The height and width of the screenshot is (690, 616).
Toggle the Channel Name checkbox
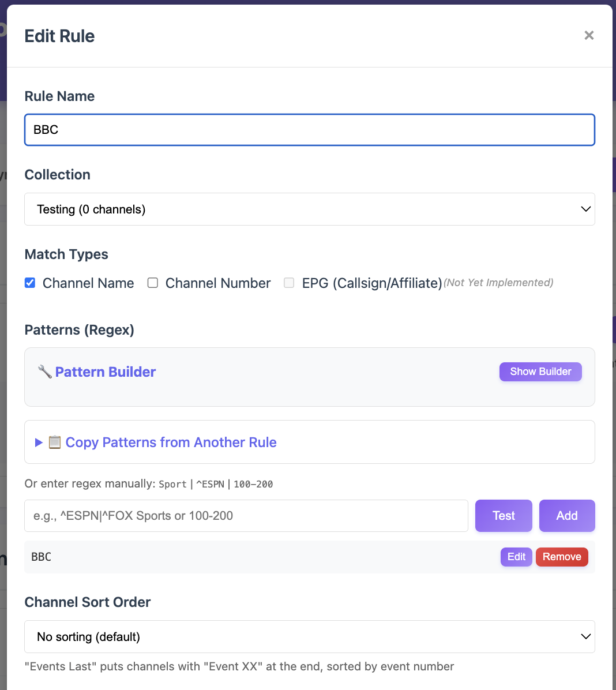(x=30, y=283)
